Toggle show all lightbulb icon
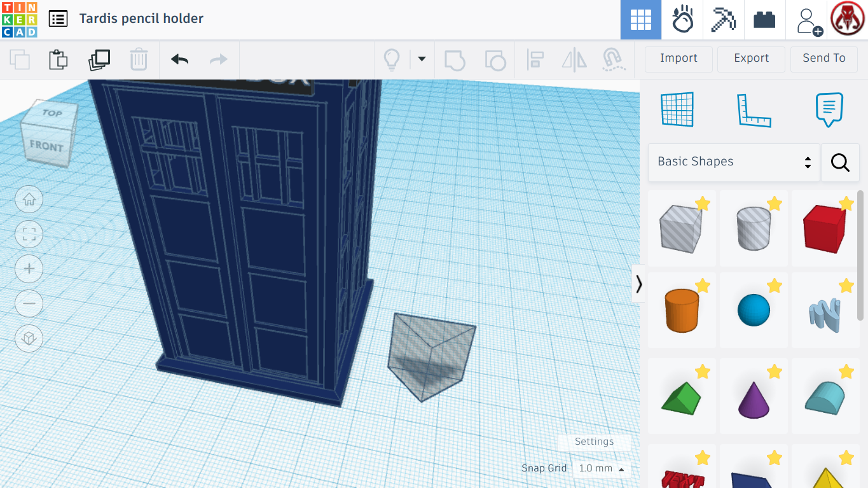Viewport: 868px width, 488px height. 392,60
